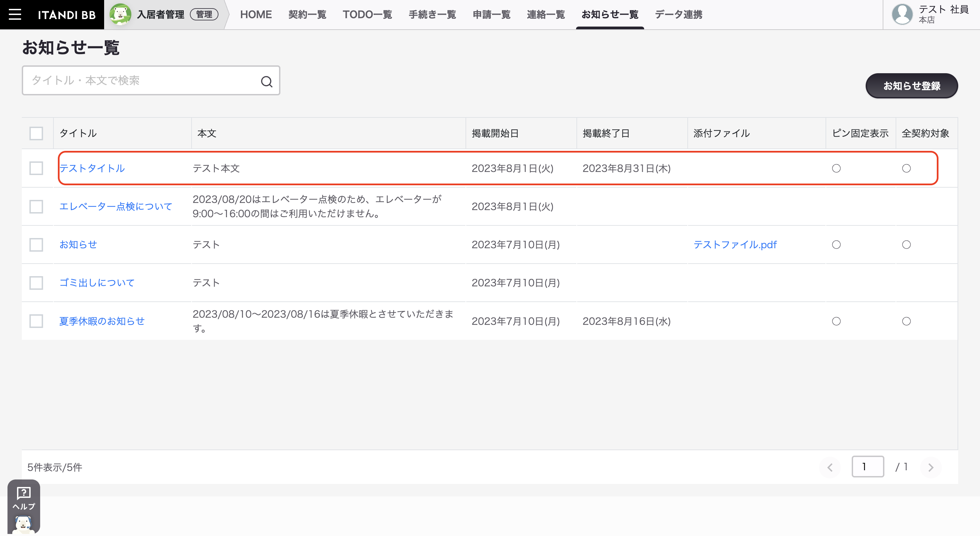
Task: Open the hamburger menu
Action: pos(15,14)
